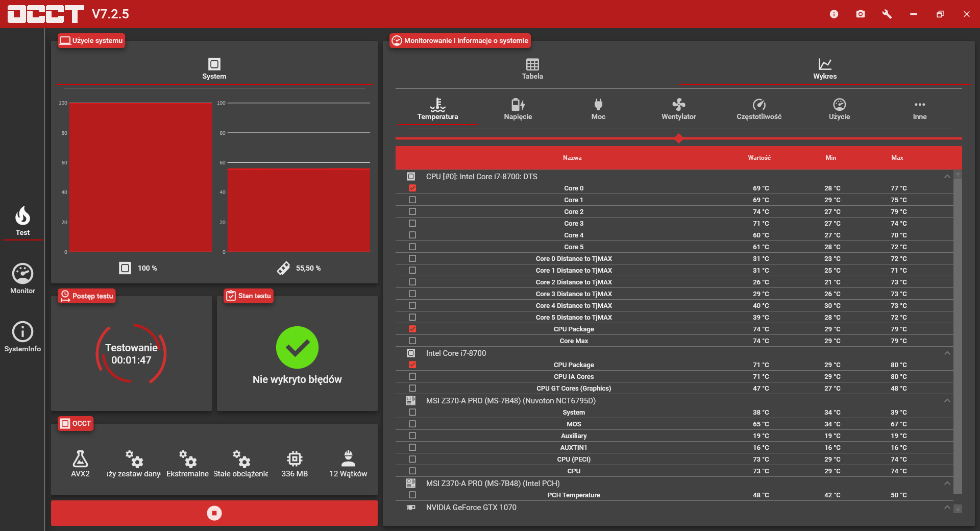This screenshot has height=531, width=980.
Task: Select the System usage tab
Action: pyautogui.click(x=214, y=69)
